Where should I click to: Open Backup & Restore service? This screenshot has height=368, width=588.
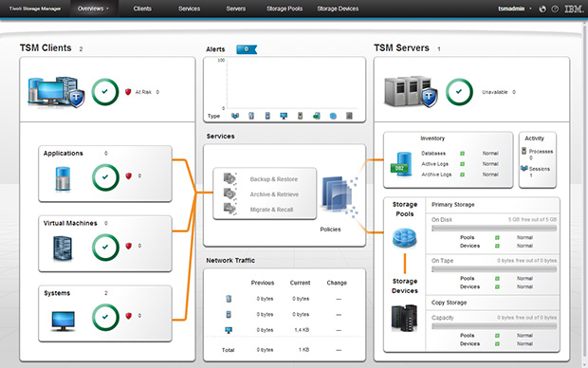click(274, 179)
